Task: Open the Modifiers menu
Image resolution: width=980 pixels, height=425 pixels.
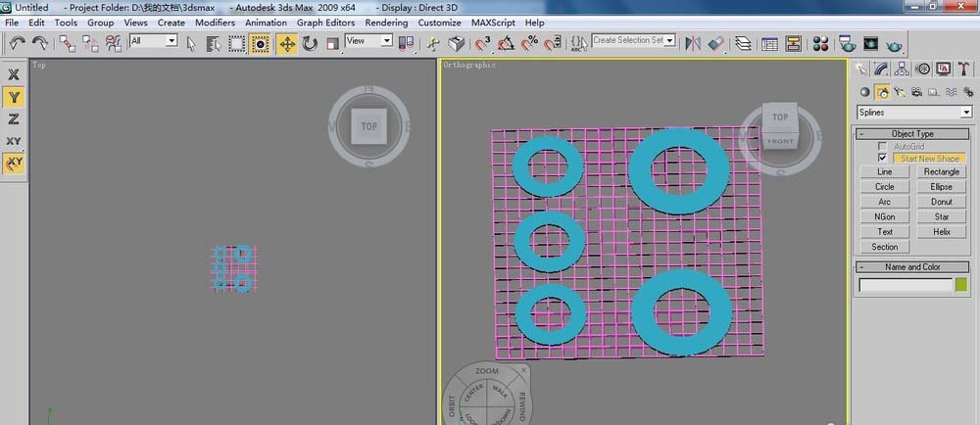Action: click(x=215, y=23)
